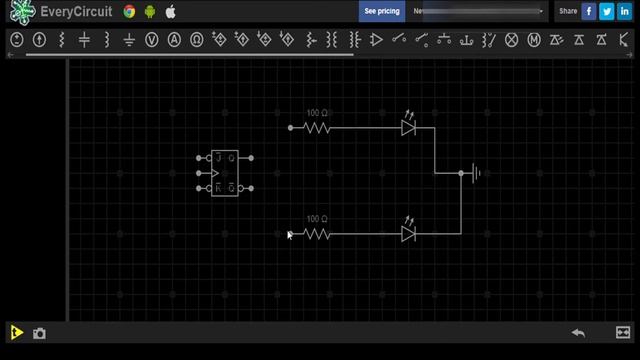This screenshot has height=360, width=640.
Task: Choose the op-amp component
Action: point(376,40)
